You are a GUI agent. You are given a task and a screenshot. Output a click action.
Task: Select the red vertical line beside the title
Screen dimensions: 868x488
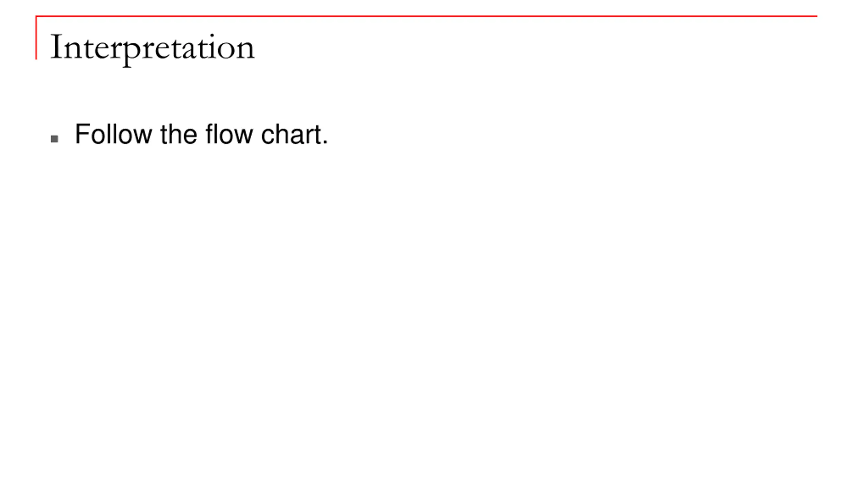click(36, 37)
